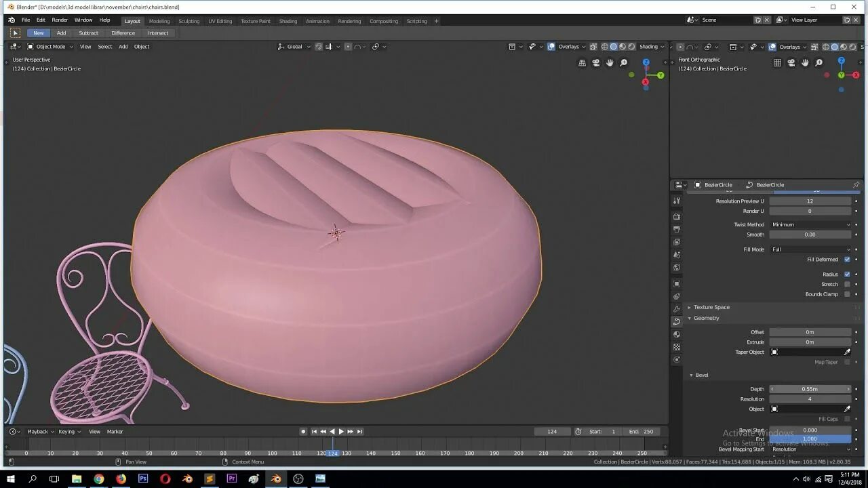This screenshot has width=868, height=488.
Task: Open the Modifier properties with the wrench icon
Action: click(676, 307)
